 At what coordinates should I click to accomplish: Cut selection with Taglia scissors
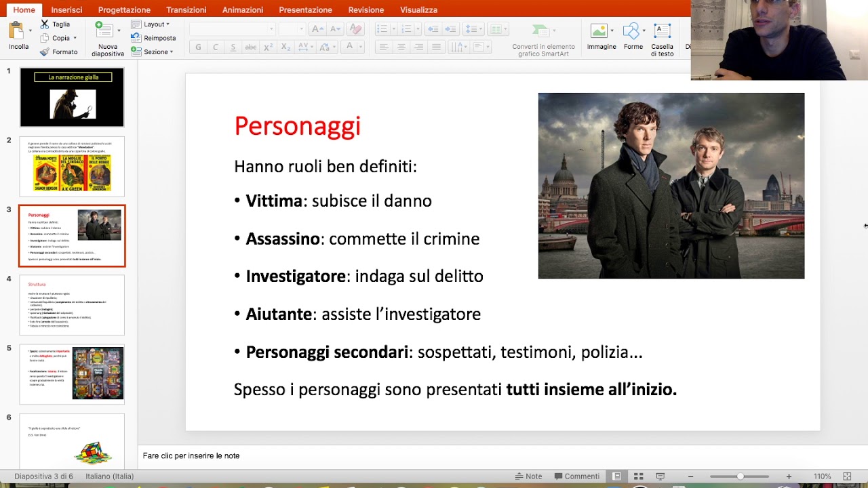55,24
